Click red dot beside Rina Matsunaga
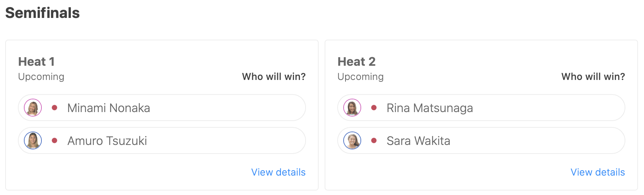644x195 pixels. coord(374,108)
